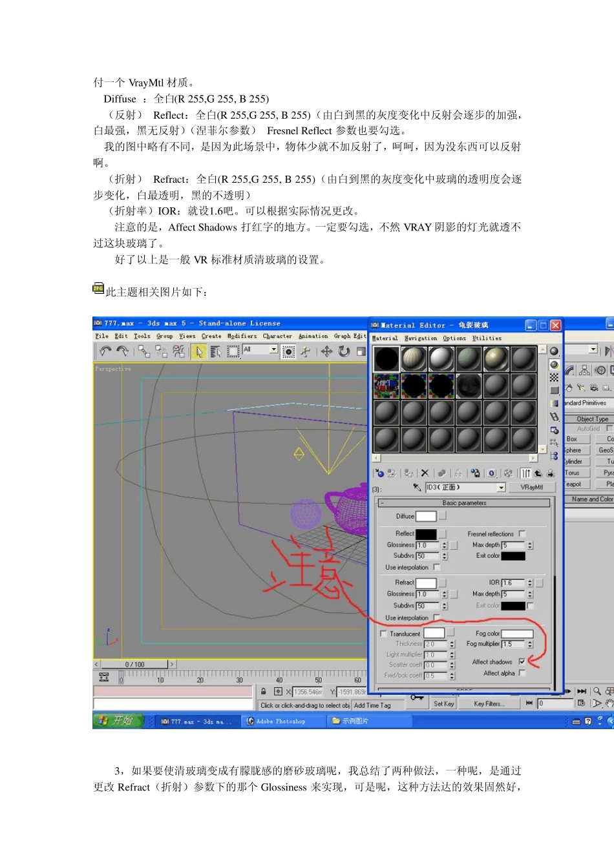Toggle Use interpolation under Reflect
This screenshot has height=868, width=614.
tap(436, 568)
